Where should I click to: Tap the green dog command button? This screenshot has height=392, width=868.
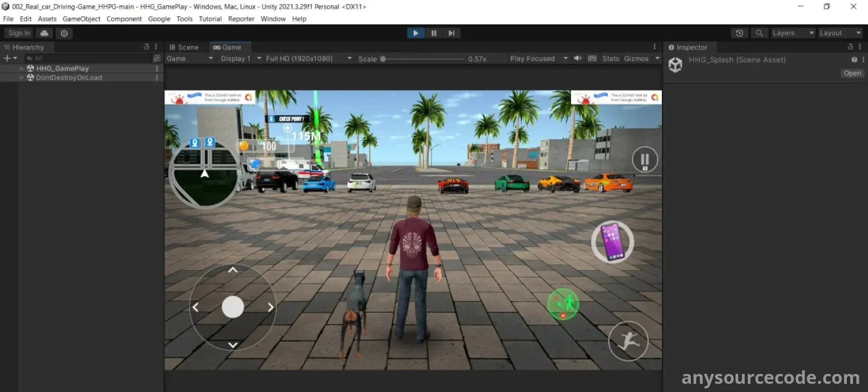point(563,304)
